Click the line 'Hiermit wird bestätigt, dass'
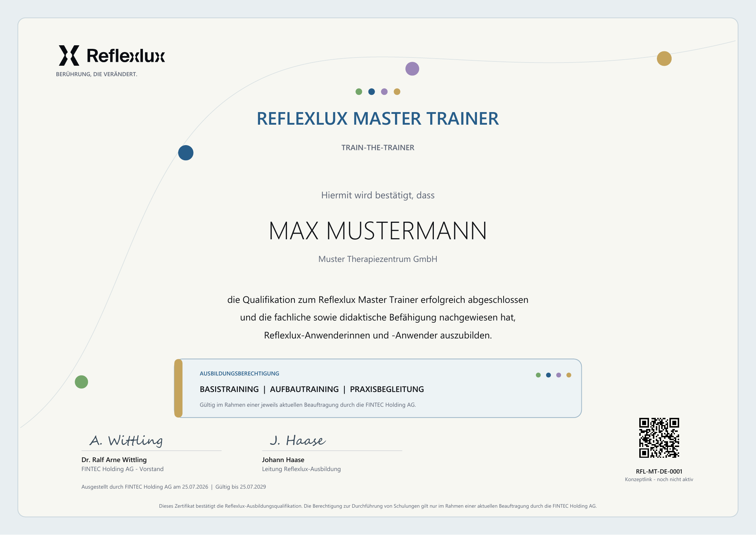Screen dimensions: 756x535 coord(378,195)
